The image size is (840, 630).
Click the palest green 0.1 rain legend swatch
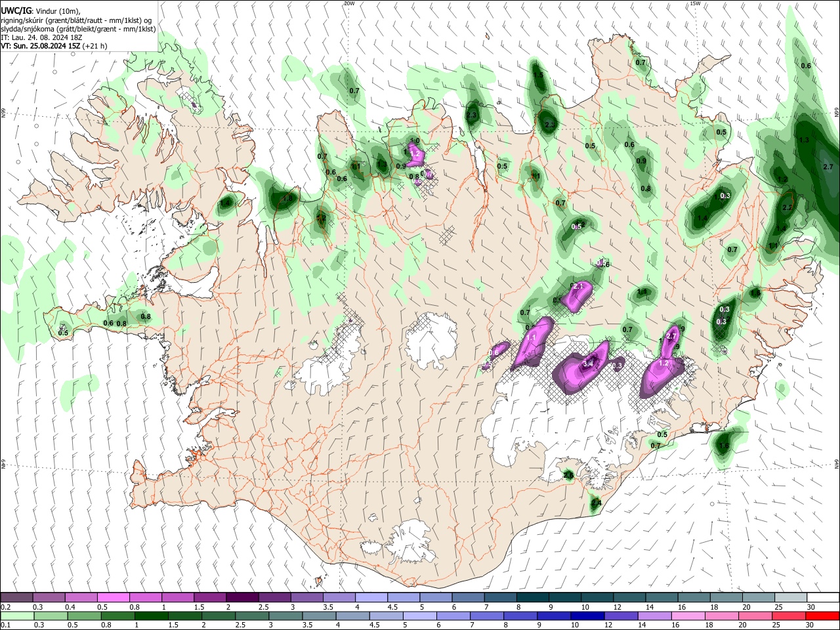(16, 616)
